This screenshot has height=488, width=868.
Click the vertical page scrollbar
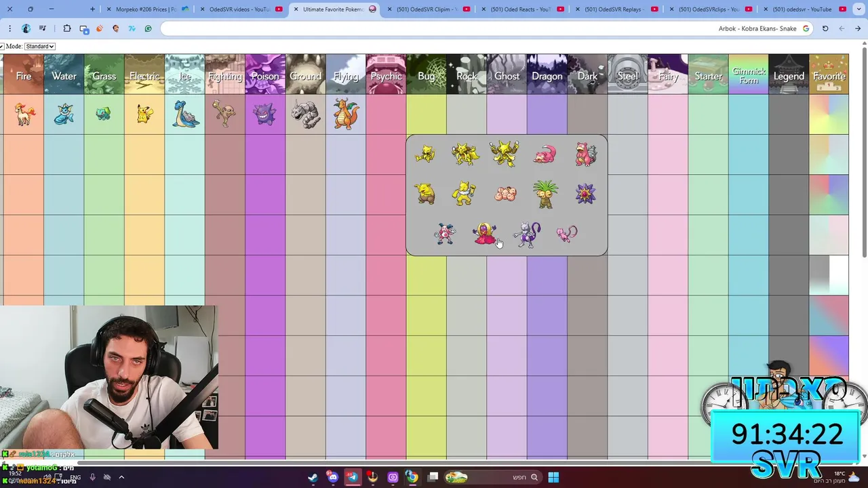click(864, 152)
